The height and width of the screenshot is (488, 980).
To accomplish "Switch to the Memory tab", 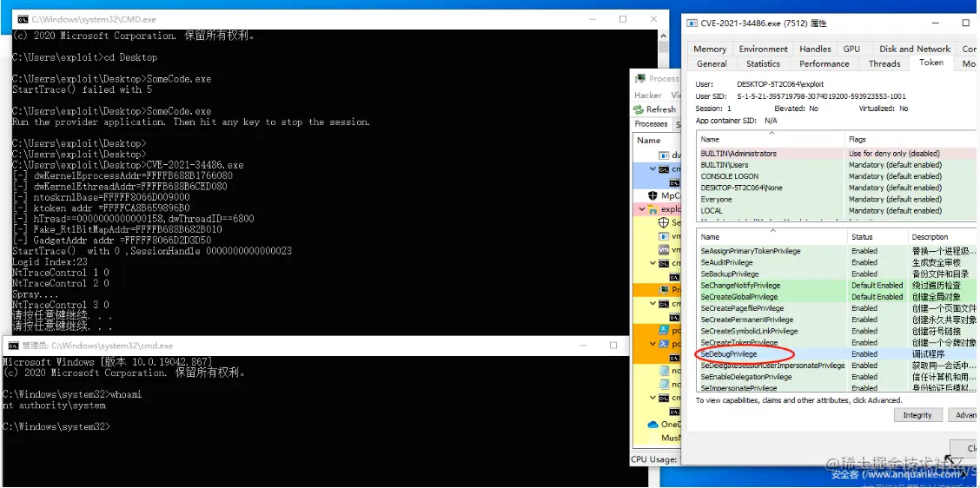I will 710,49.
